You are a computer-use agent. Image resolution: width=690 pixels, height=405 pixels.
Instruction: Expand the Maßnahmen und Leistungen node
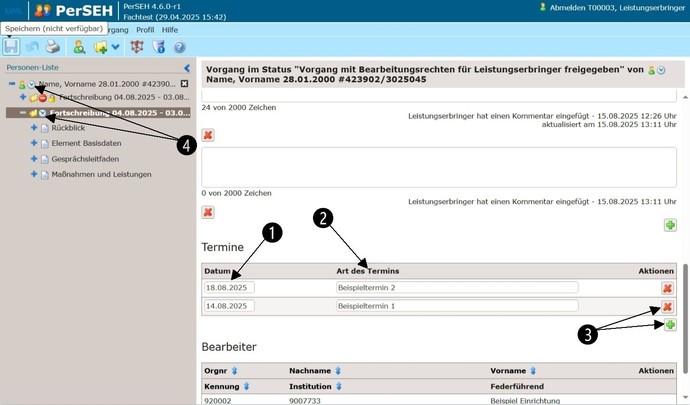pos(34,174)
